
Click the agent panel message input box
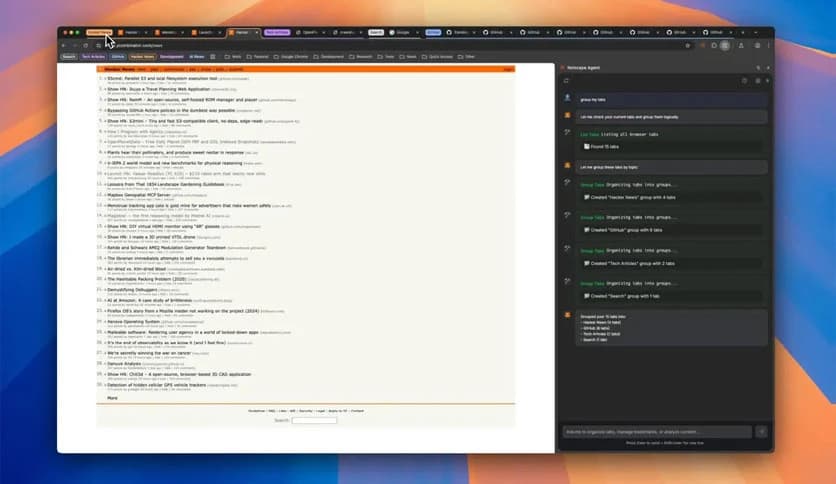pyautogui.click(x=657, y=432)
